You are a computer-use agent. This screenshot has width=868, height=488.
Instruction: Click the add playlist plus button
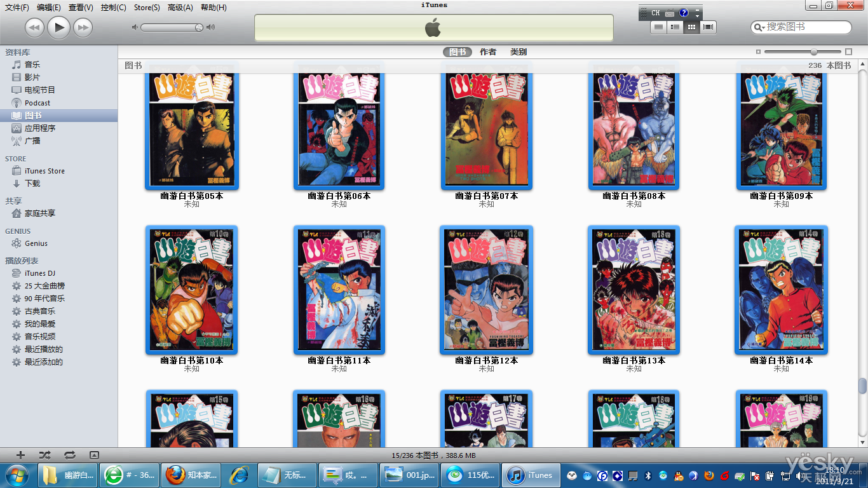20,455
